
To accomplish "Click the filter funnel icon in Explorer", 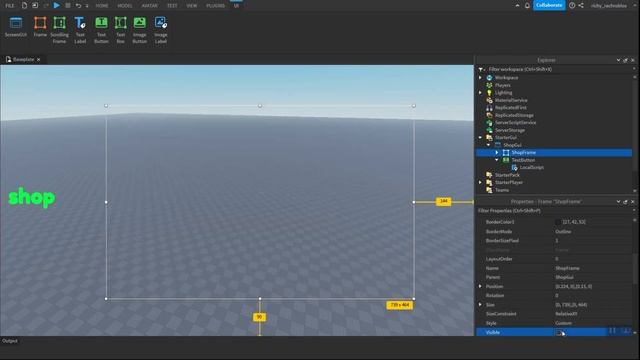I will (481, 69).
